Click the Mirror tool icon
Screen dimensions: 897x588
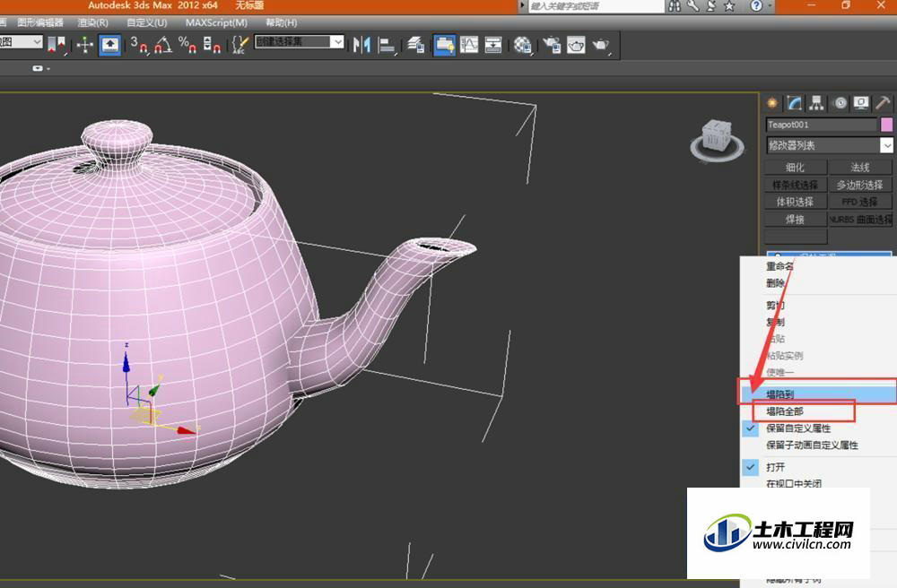pyautogui.click(x=361, y=45)
